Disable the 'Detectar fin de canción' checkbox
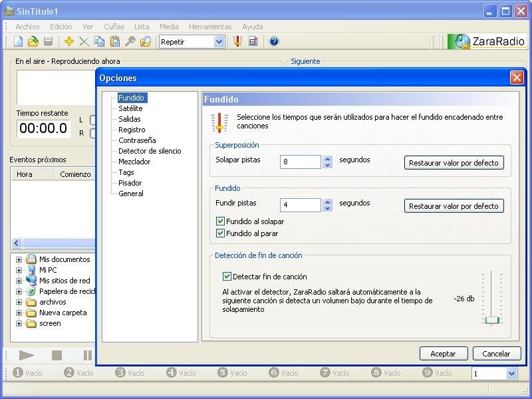Image resolution: width=532 pixels, height=399 pixels. [227, 277]
